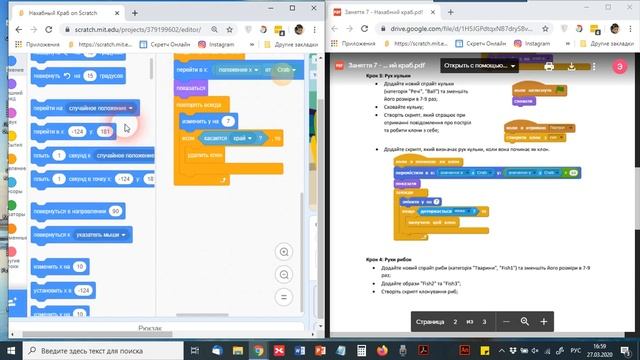
Task: Open 'Скретч Онлайн' bookmark in Scratch window
Action: (x=165, y=44)
